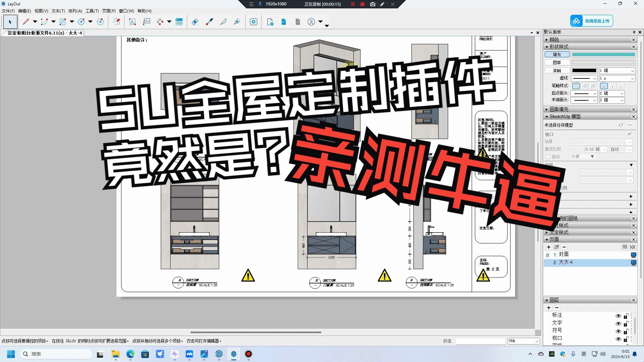Select page 1: 封面

pyautogui.click(x=590, y=255)
